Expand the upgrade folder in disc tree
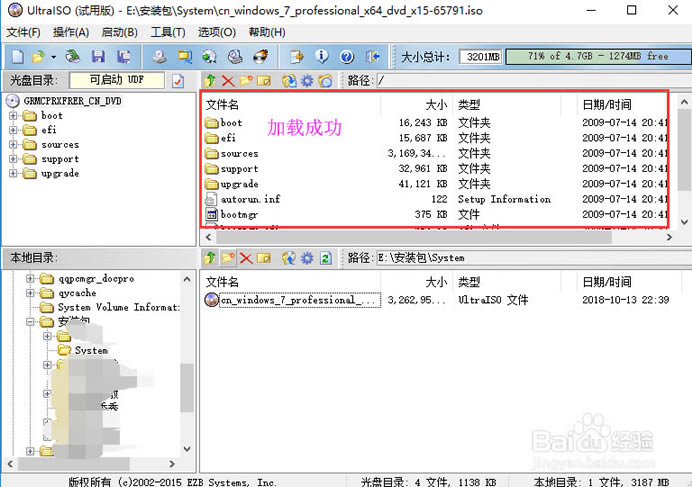The image size is (692, 487). click(13, 174)
